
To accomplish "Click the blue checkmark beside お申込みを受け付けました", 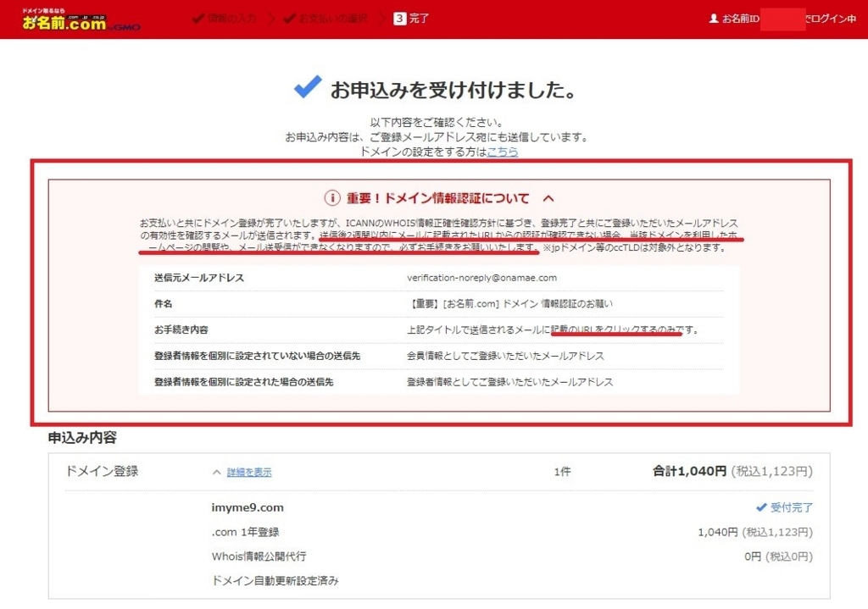I will 308,87.
